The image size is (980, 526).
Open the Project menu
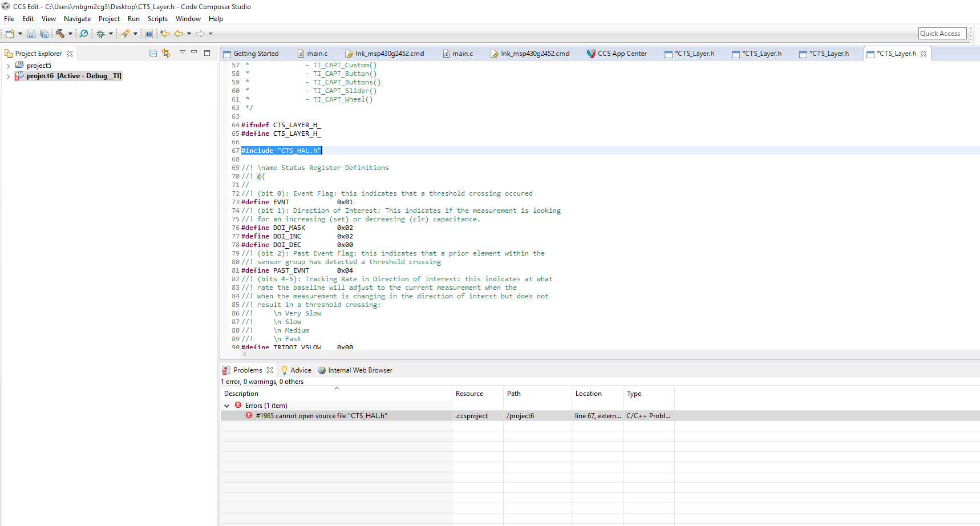point(109,19)
